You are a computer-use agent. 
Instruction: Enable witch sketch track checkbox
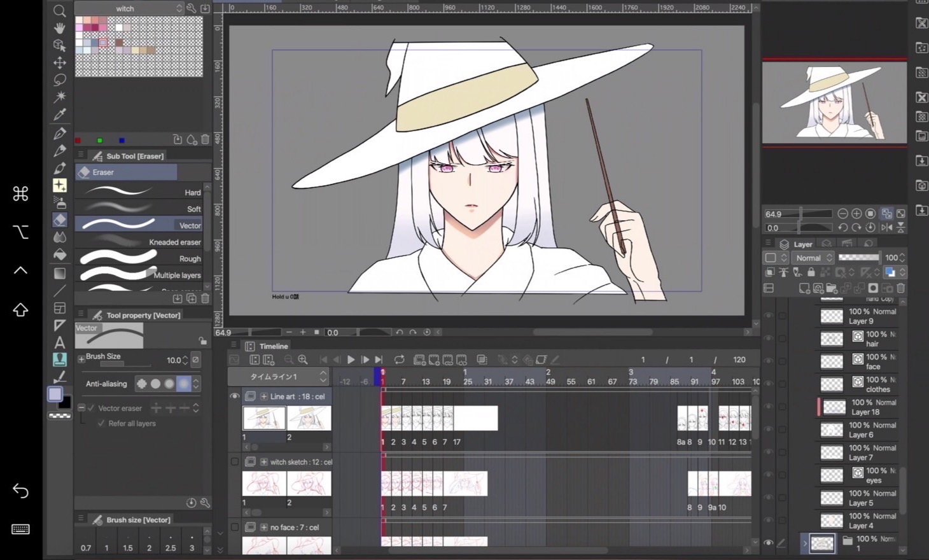click(234, 461)
